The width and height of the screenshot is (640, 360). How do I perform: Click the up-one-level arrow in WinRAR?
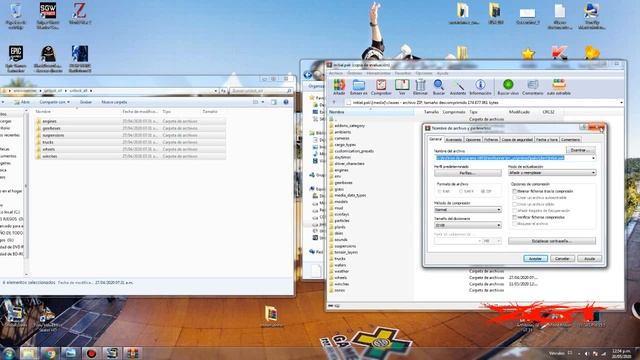pyautogui.click(x=334, y=103)
